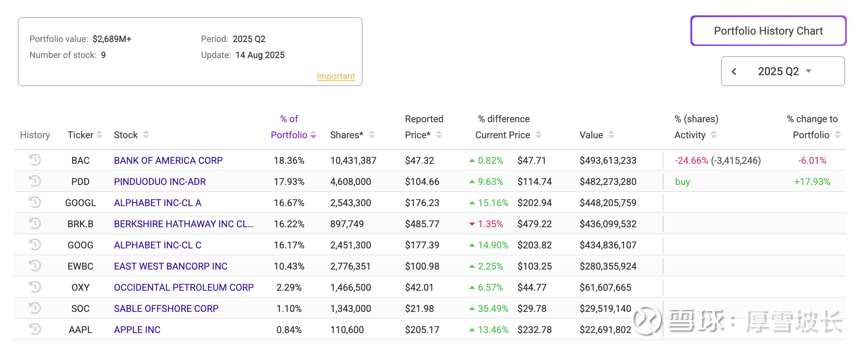
Task: Select the BRK.B ticker cell
Action: pyautogui.click(x=80, y=224)
